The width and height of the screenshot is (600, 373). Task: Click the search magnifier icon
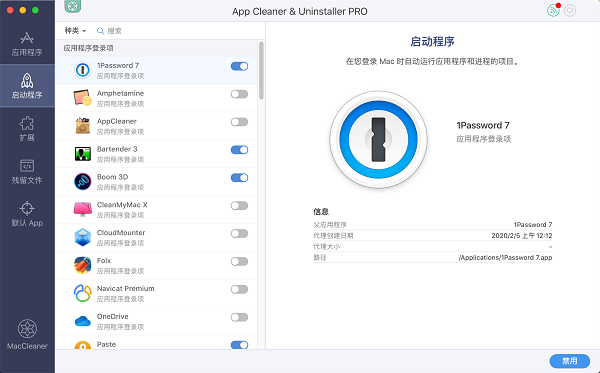[100, 31]
